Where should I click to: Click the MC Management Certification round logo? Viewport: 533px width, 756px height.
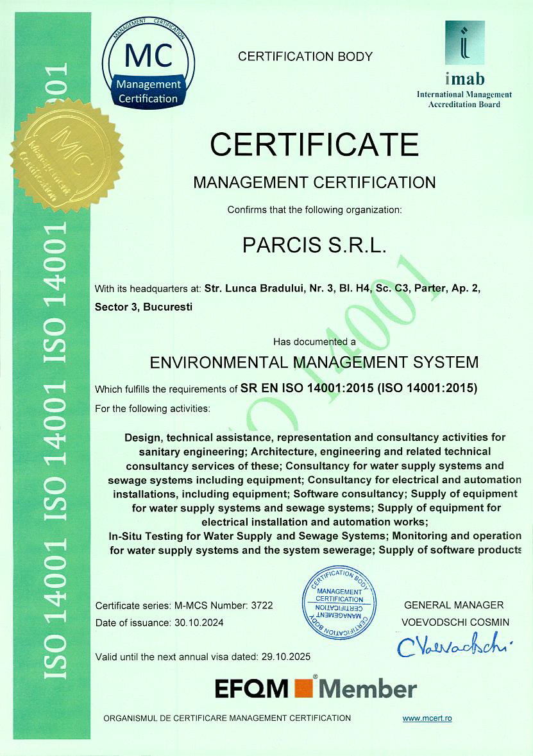coord(148,63)
